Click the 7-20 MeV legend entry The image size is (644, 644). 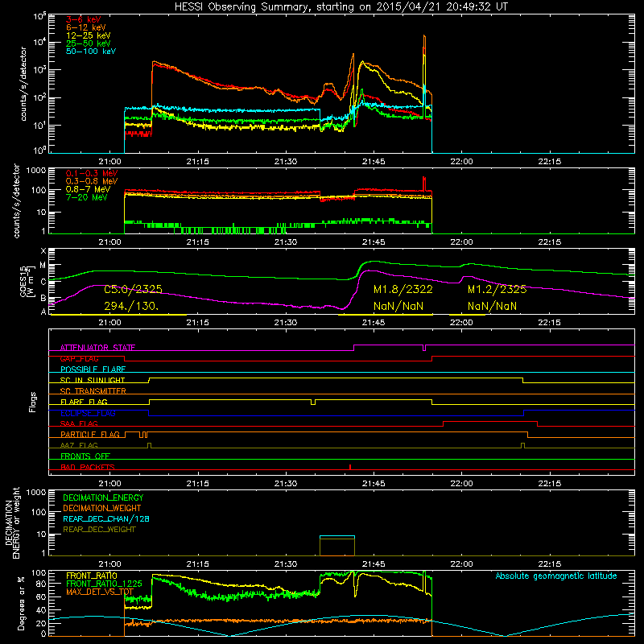point(87,197)
